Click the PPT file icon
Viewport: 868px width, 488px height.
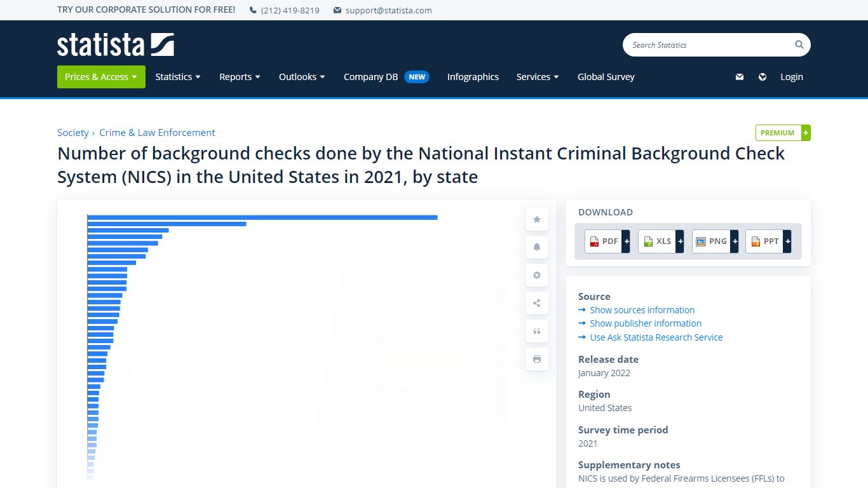[x=756, y=241]
